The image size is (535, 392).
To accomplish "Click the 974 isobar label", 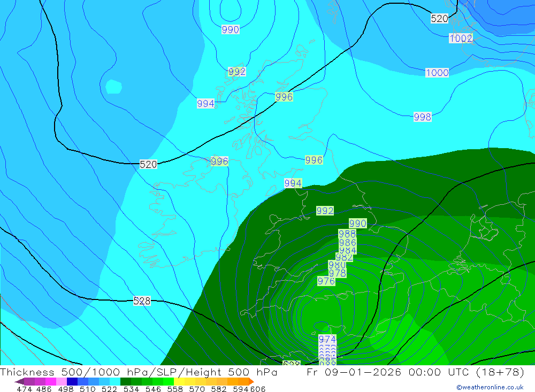I will point(327,339).
